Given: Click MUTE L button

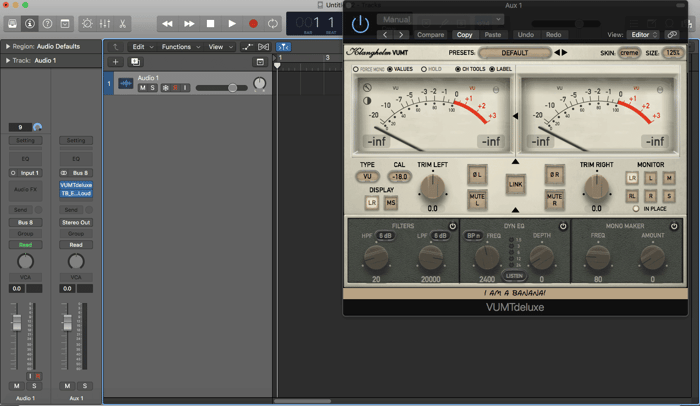Looking at the screenshot, I should (x=477, y=200).
